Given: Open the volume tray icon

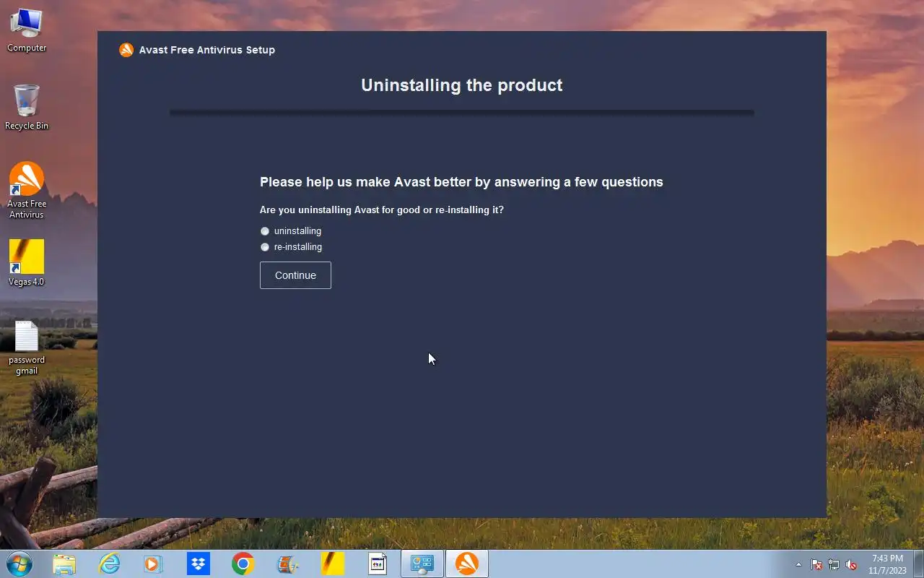Looking at the screenshot, I should [852, 564].
